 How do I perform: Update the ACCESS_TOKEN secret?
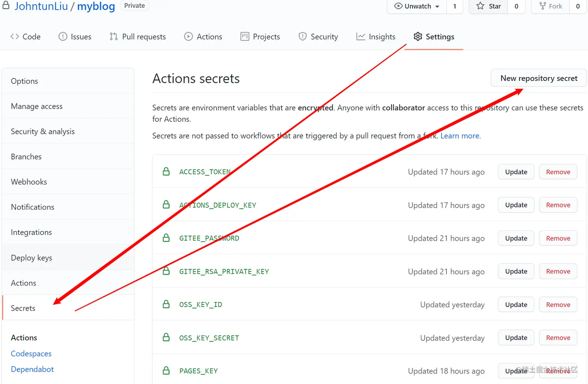click(x=516, y=172)
